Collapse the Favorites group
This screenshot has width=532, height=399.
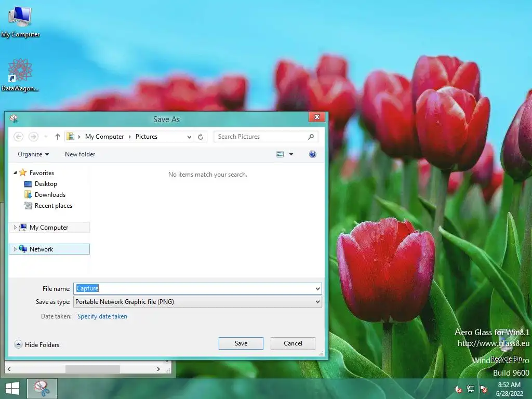pyautogui.click(x=15, y=172)
